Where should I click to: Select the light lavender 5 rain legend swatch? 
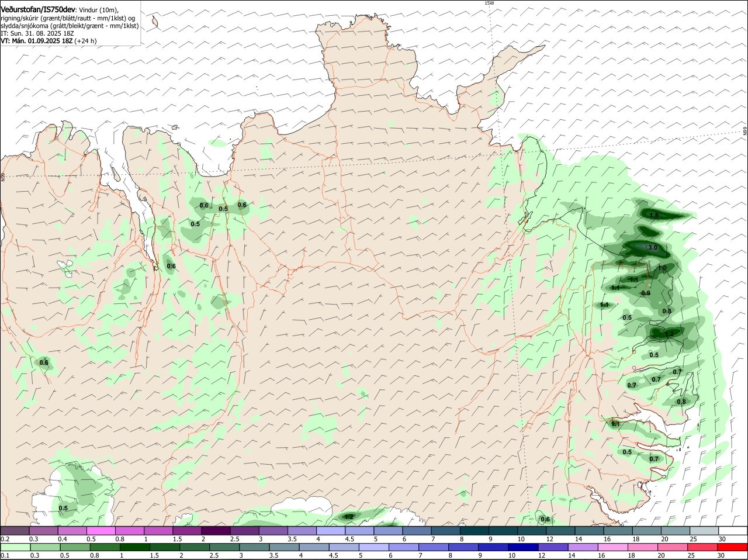[375, 548]
